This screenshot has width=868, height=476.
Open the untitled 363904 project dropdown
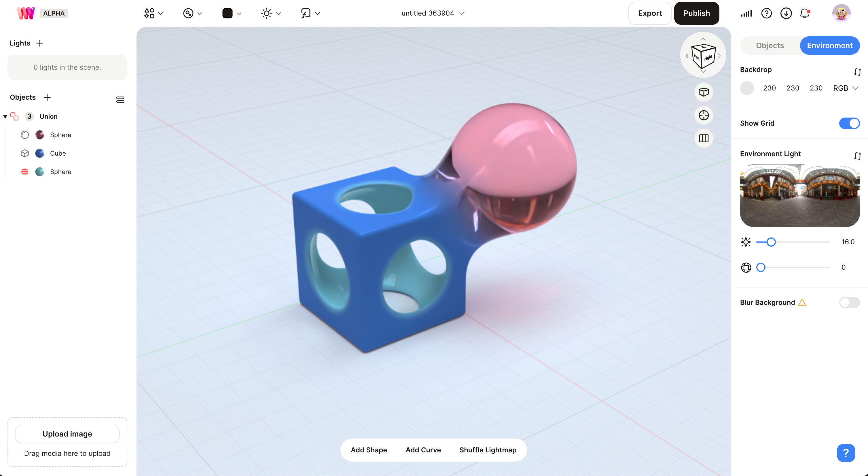[x=433, y=13]
